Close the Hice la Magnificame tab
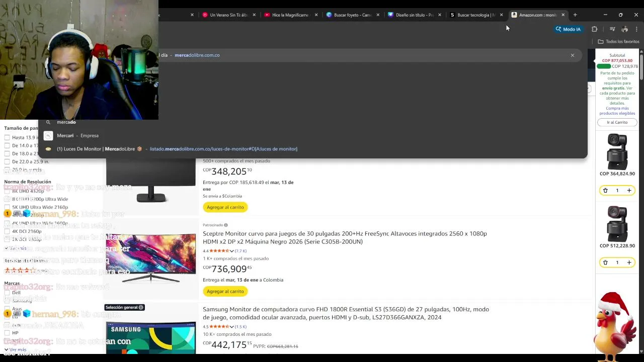644x362 pixels. click(x=316, y=15)
